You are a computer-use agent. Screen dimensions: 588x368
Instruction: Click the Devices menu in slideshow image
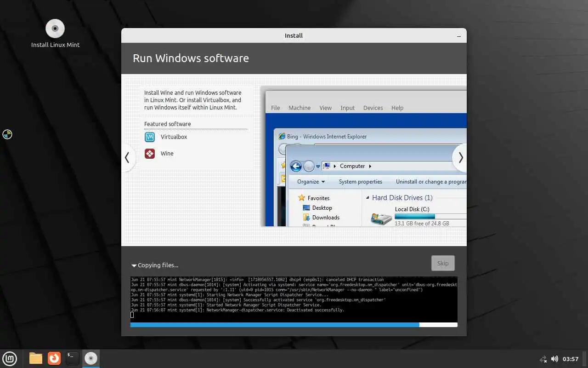click(373, 108)
